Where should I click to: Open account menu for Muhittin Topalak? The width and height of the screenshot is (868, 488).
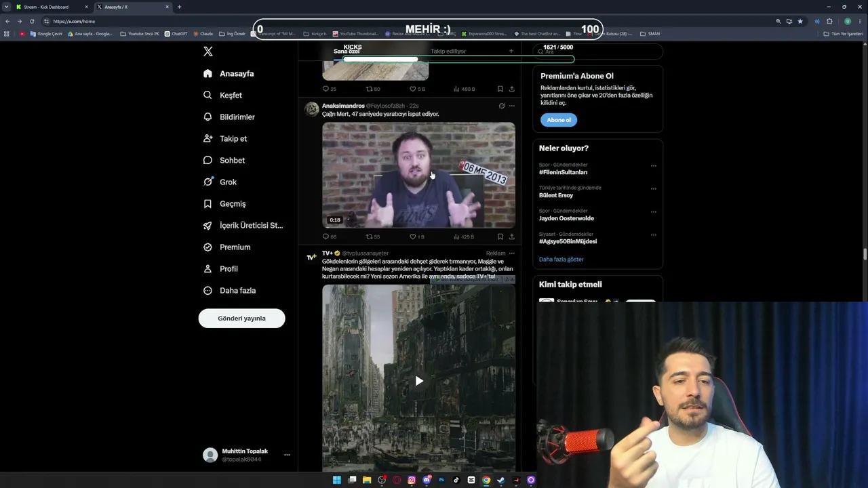click(x=247, y=455)
